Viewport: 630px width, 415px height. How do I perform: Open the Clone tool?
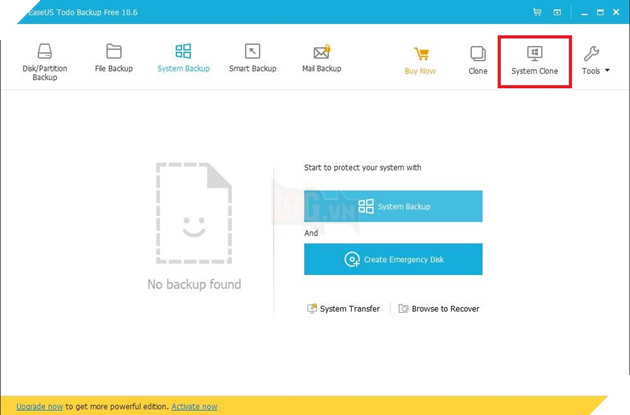478,60
